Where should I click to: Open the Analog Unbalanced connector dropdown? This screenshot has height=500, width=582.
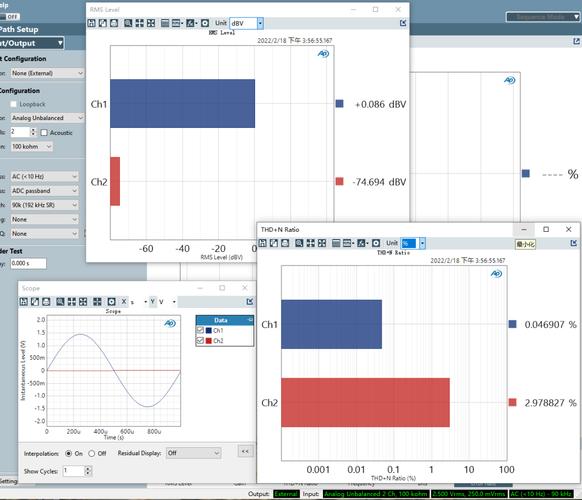click(47, 118)
